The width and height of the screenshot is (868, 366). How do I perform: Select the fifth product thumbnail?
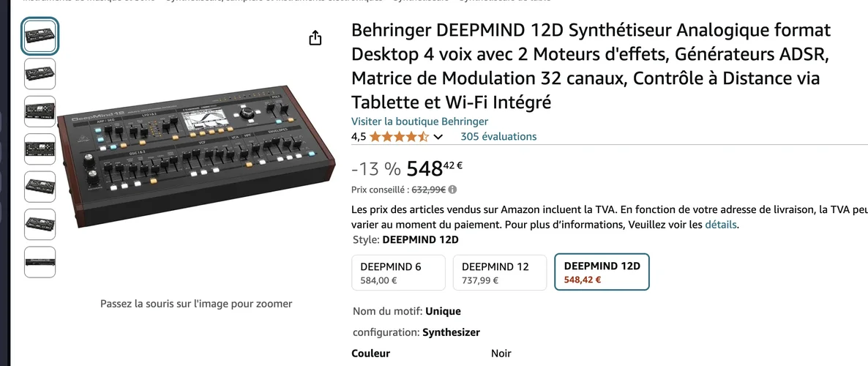point(40,186)
